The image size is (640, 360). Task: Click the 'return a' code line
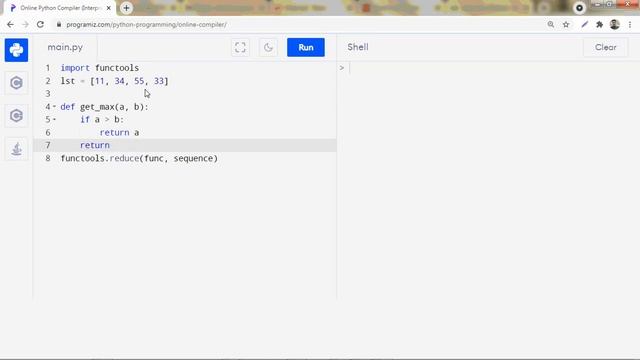119,132
